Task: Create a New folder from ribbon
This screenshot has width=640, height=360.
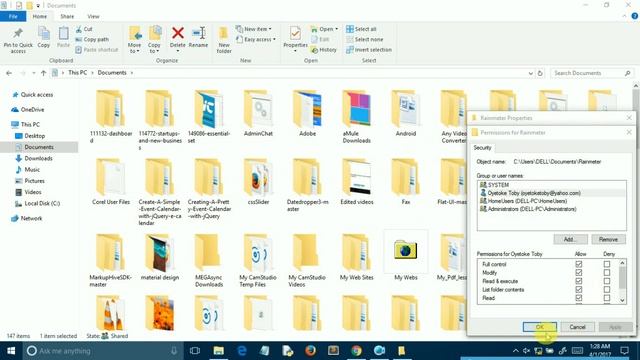Action: [x=224, y=40]
